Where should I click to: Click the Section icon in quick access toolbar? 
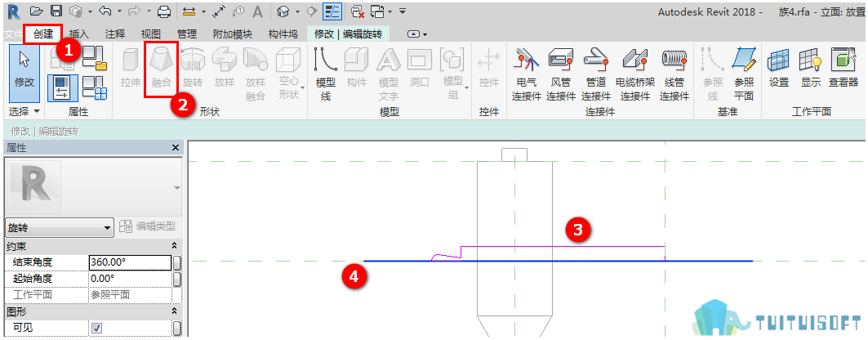[x=312, y=11]
